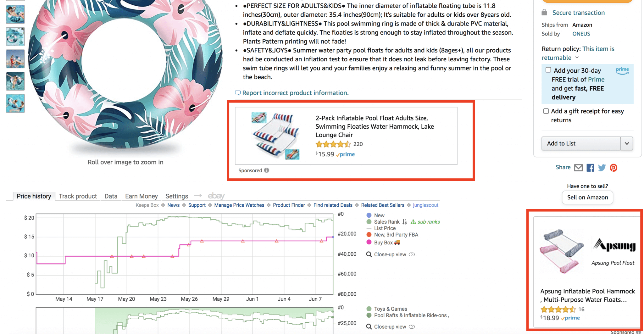Expand the Add to List dropdown

click(627, 143)
